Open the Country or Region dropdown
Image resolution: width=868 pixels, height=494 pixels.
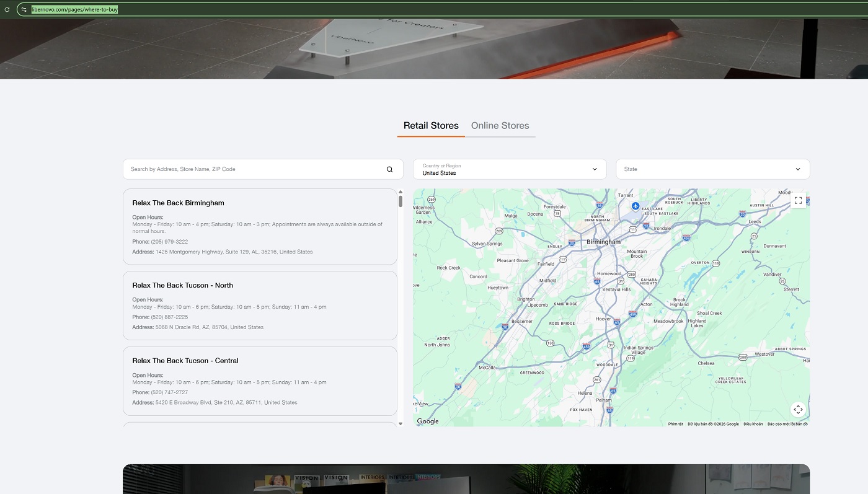510,169
